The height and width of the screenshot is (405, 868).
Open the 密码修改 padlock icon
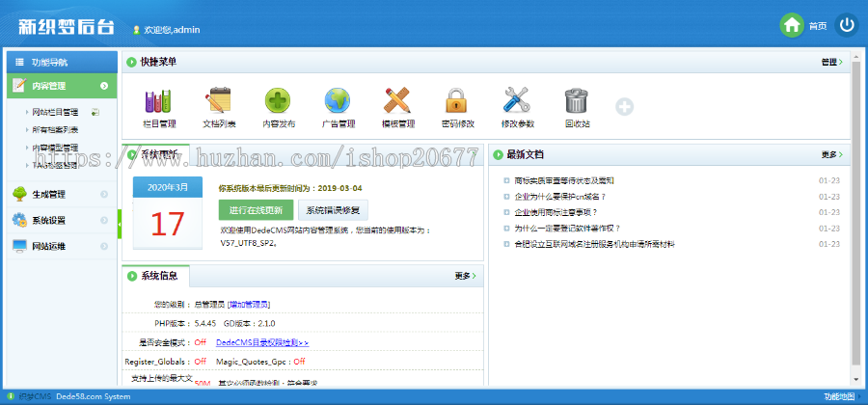[x=457, y=100]
